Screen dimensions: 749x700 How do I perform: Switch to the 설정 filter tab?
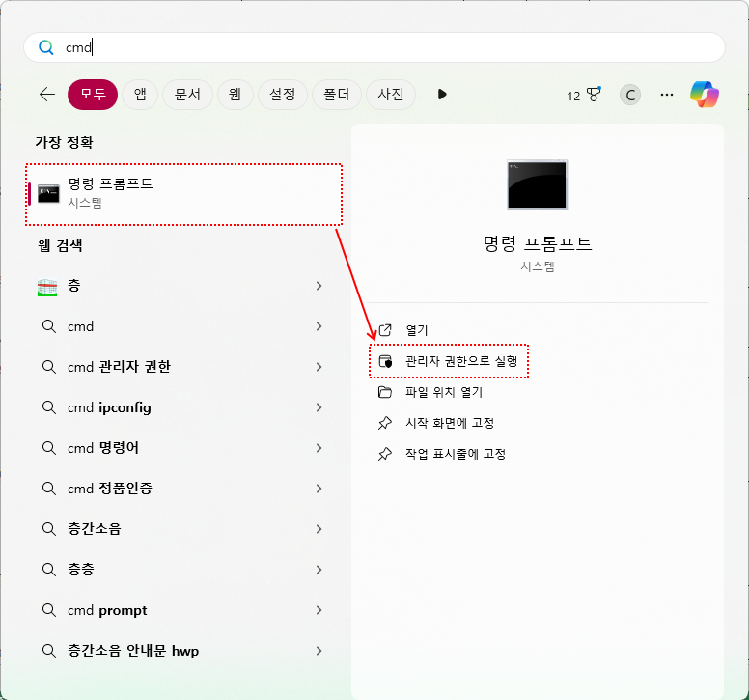pyautogui.click(x=282, y=94)
